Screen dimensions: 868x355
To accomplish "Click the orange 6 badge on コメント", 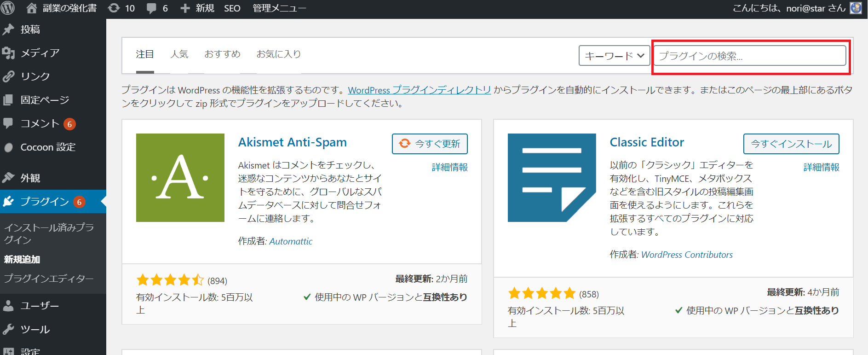I will click(x=69, y=124).
